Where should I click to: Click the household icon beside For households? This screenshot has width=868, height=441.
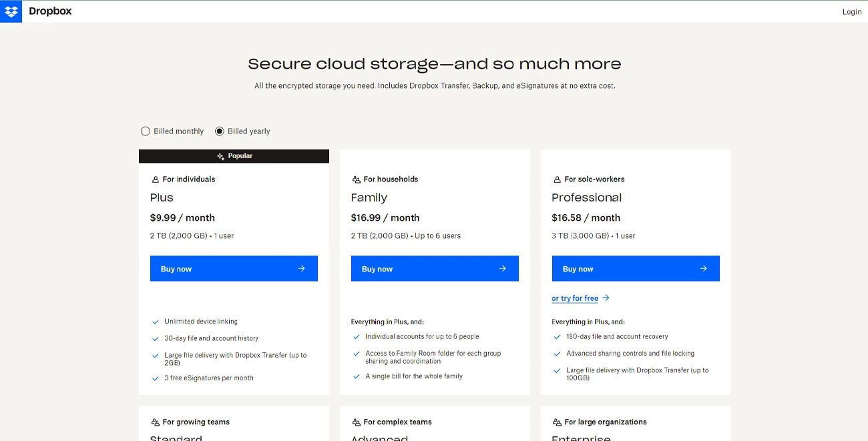pyautogui.click(x=356, y=179)
